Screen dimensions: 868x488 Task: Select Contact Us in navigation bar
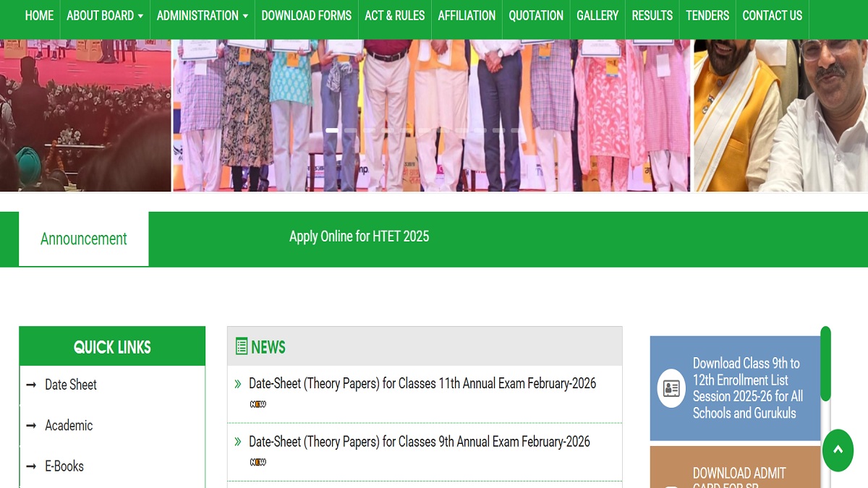pyautogui.click(x=772, y=15)
